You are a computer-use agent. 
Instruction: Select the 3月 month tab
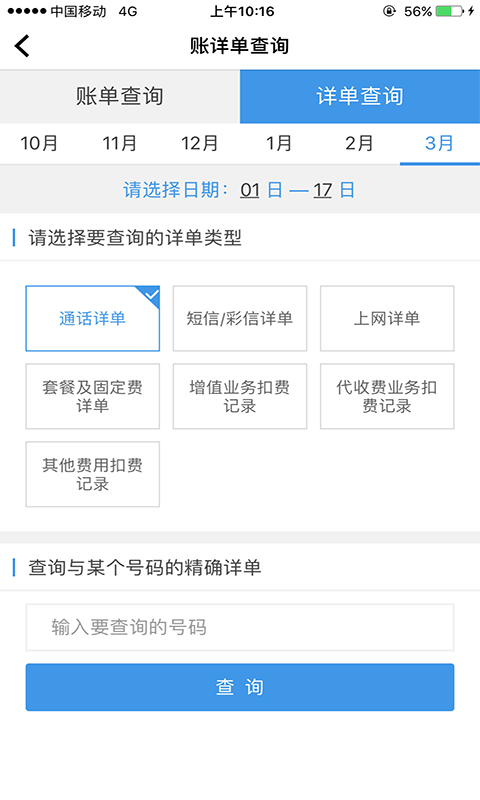coord(440,143)
